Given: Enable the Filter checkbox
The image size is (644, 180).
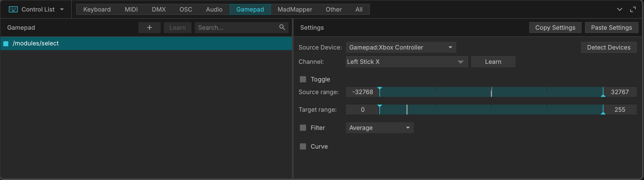Looking at the screenshot, I should [303, 128].
